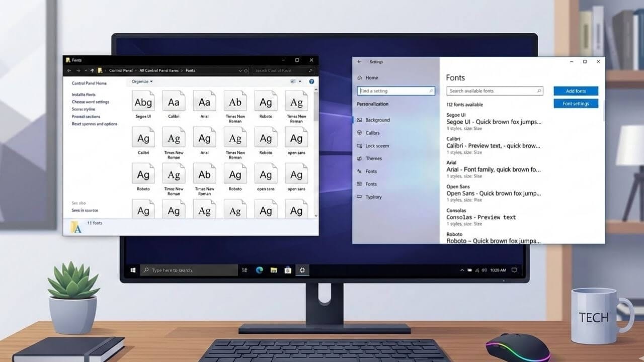
Task: Open Font settings via the blue button
Action: pos(576,103)
